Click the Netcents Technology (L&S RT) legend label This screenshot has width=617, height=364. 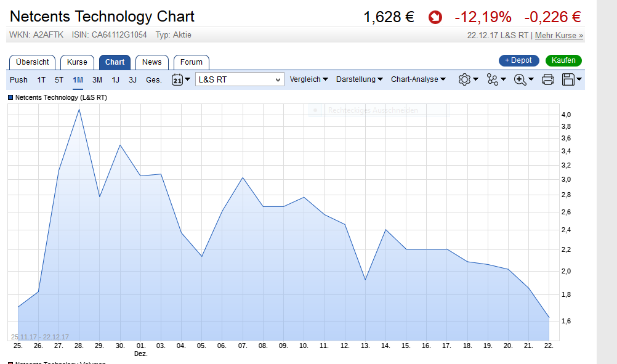[61, 97]
